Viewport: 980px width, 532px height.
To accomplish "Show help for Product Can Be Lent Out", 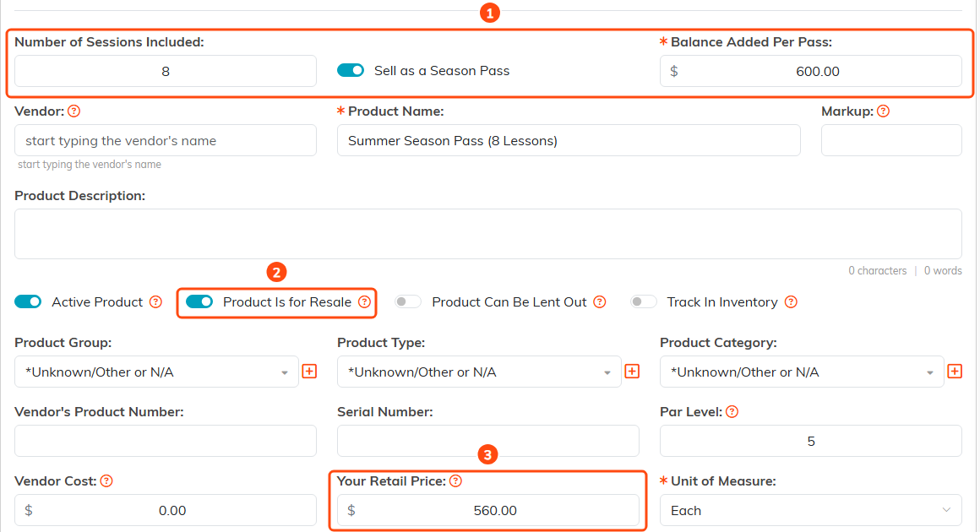I will coord(599,302).
